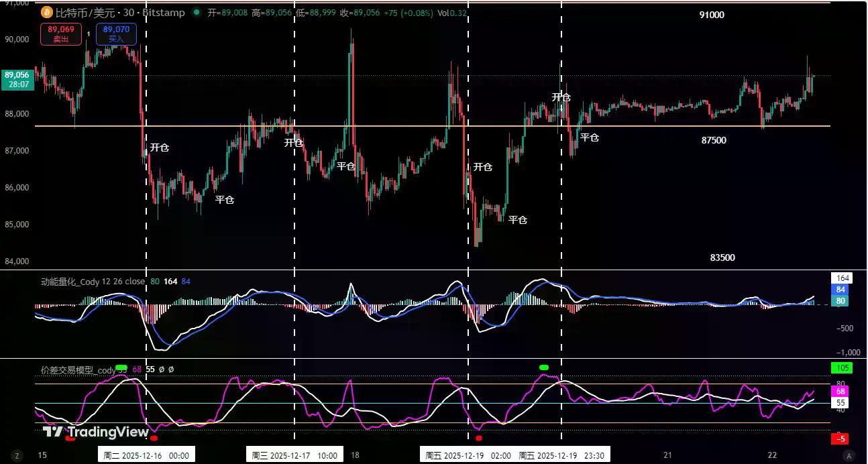The height and width of the screenshot is (464, 868).
Task: Click the red -5 value label on scale
Action: (x=840, y=439)
